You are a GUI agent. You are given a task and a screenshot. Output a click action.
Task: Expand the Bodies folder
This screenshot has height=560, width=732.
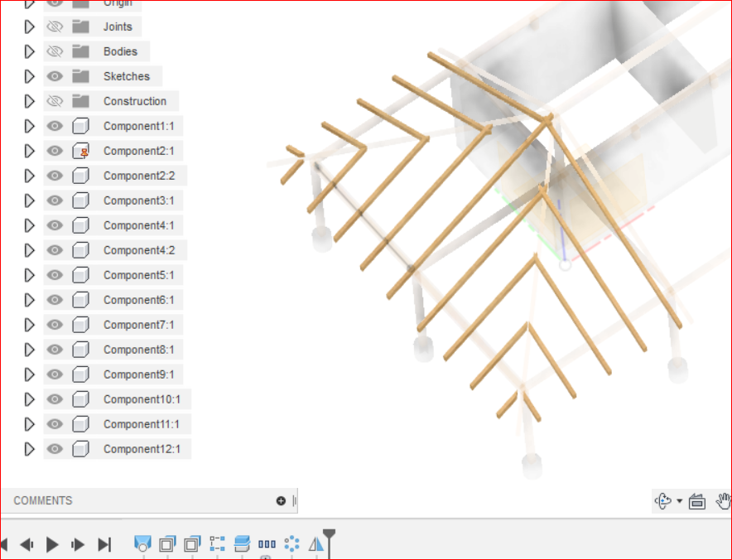30,51
